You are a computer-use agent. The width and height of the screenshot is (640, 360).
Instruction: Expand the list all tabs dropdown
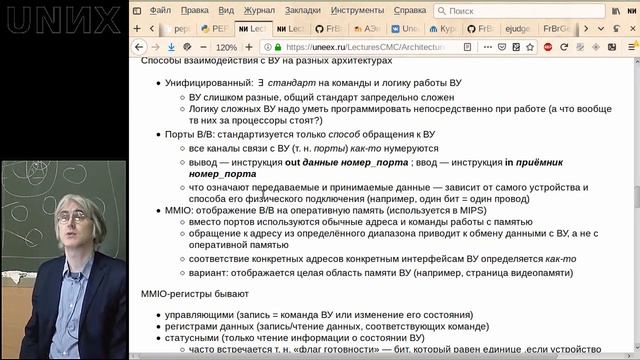pos(601,29)
